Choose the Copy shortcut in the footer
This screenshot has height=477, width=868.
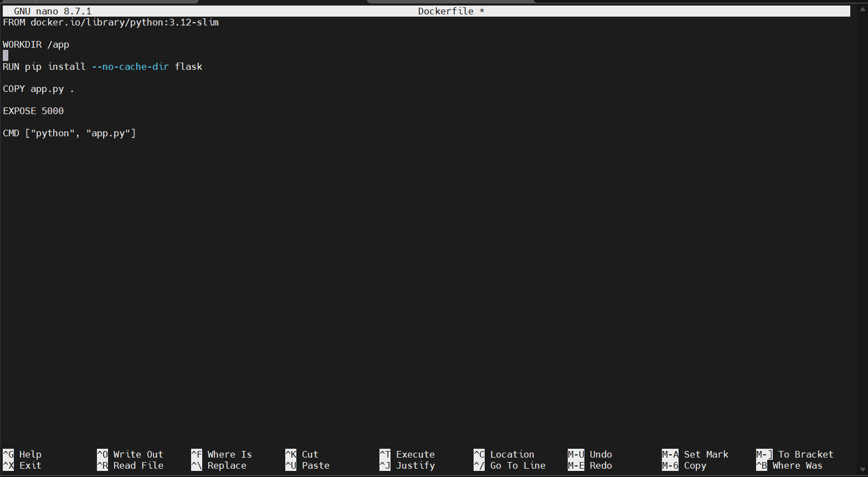click(684, 465)
